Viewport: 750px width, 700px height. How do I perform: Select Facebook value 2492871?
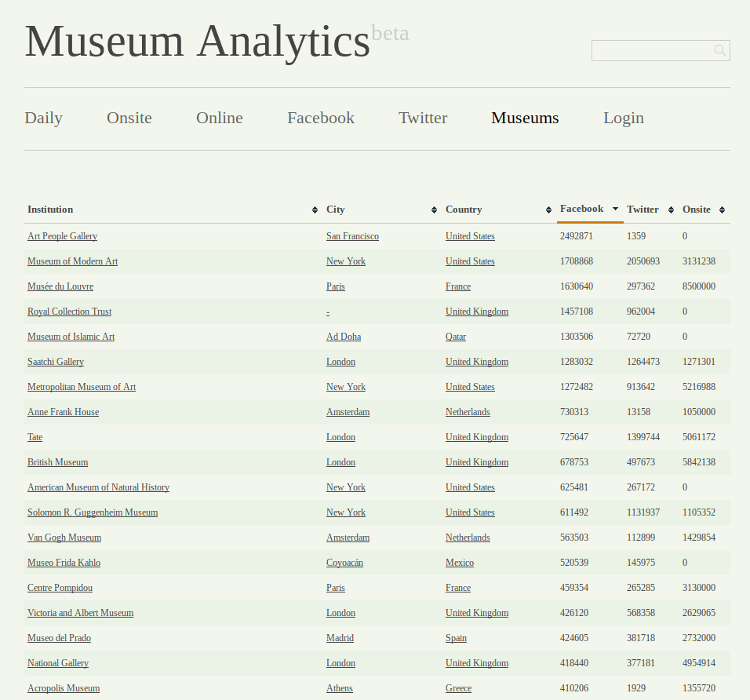point(577,236)
